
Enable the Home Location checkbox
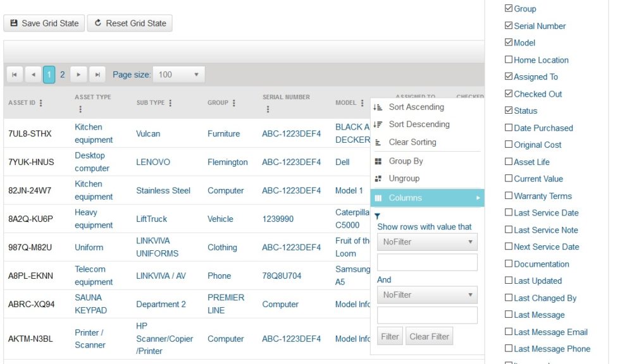tap(508, 59)
